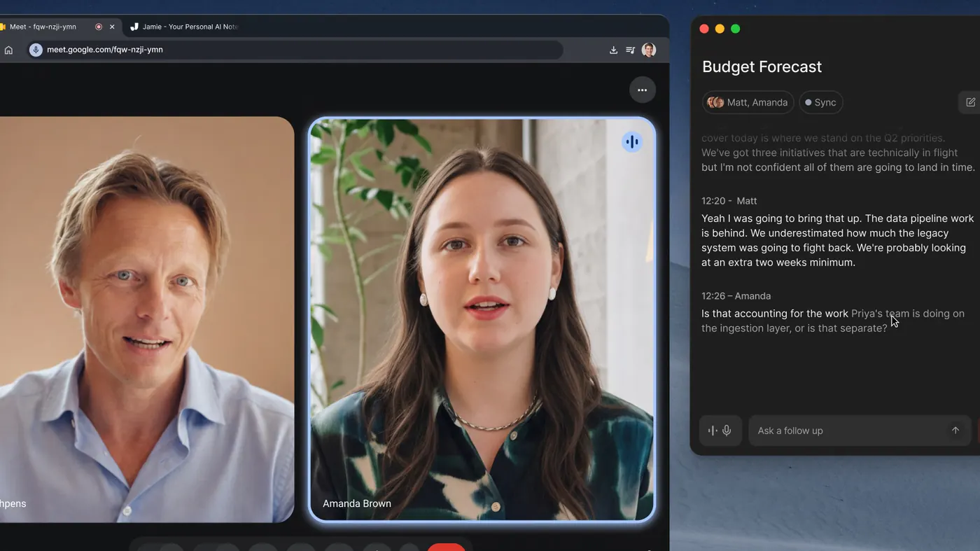Click the send arrow in follow-up box
Image resolution: width=980 pixels, height=551 pixels.
(955, 431)
